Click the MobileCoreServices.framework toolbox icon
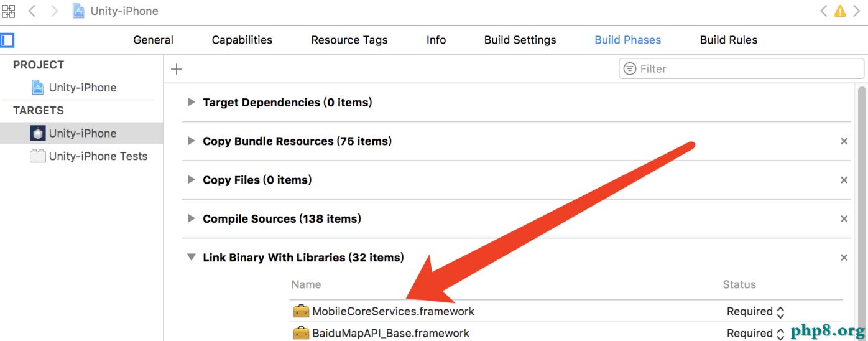868x341 pixels. [x=302, y=311]
